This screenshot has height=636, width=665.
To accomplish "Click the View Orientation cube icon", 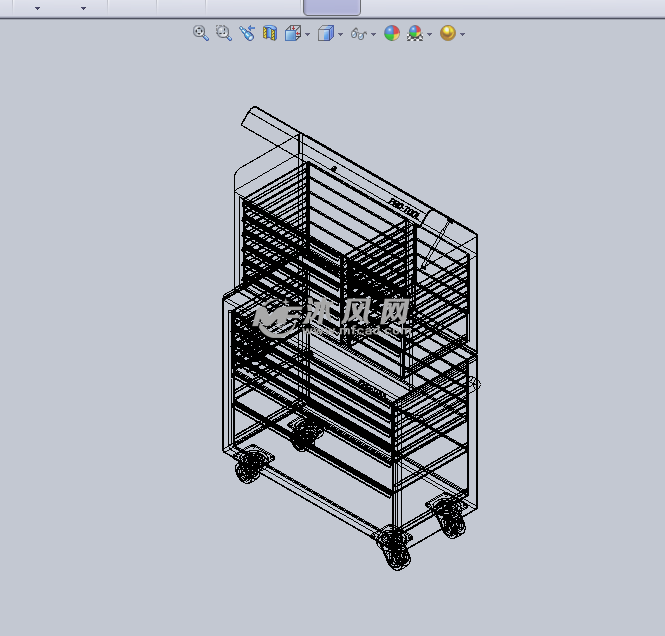I will [x=293, y=33].
